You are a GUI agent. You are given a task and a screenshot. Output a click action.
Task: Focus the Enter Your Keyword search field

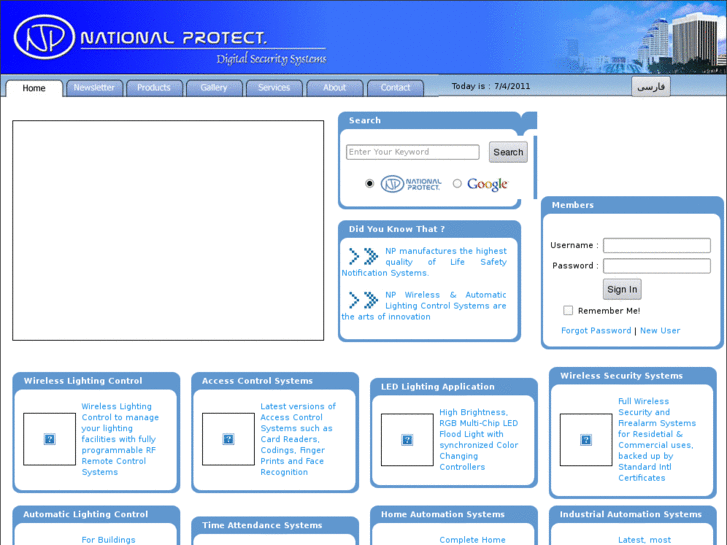point(413,152)
